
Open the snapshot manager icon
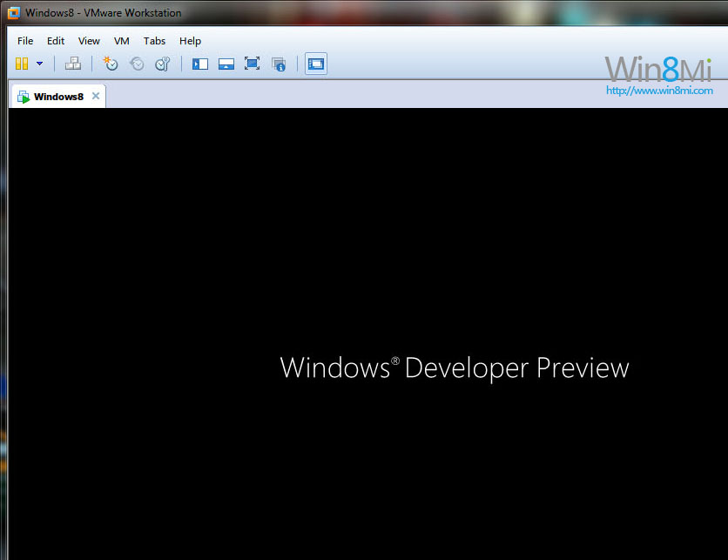(162, 64)
